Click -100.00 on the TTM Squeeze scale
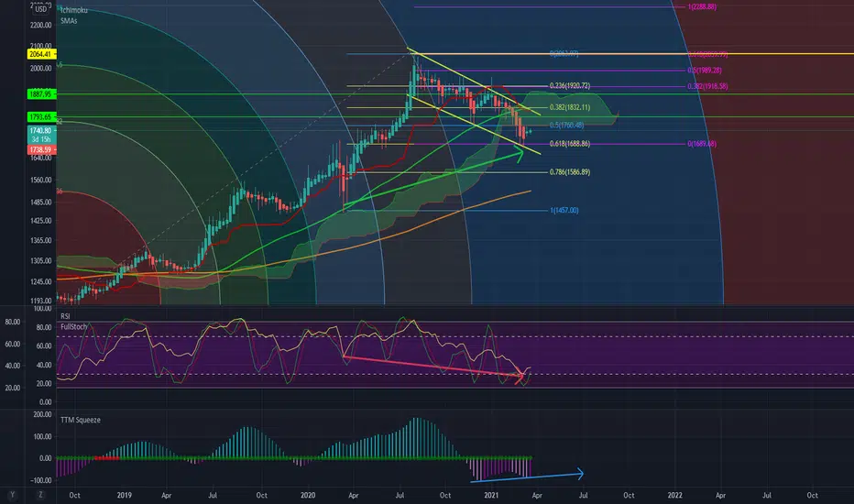The width and height of the screenshot is (854, 504). click(41, 480)
